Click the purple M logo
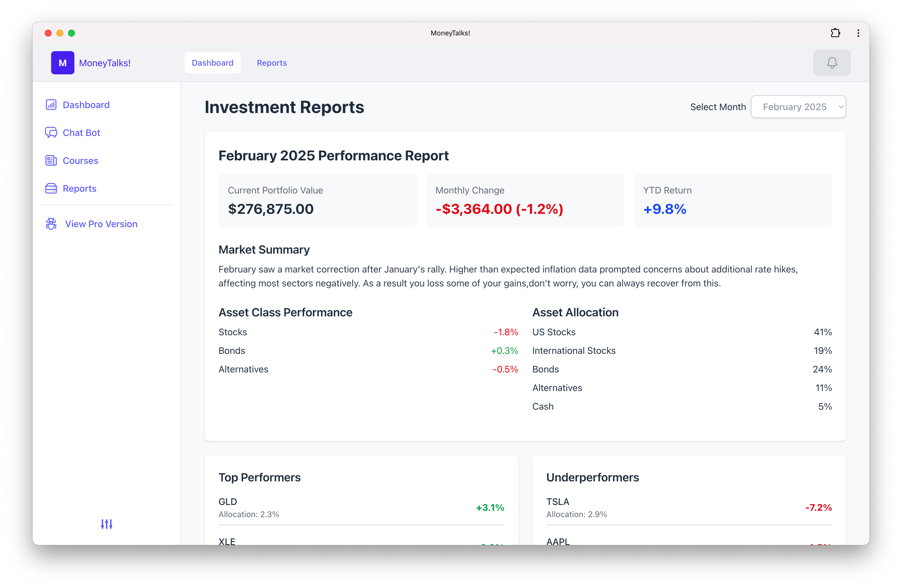 (63, 63)
